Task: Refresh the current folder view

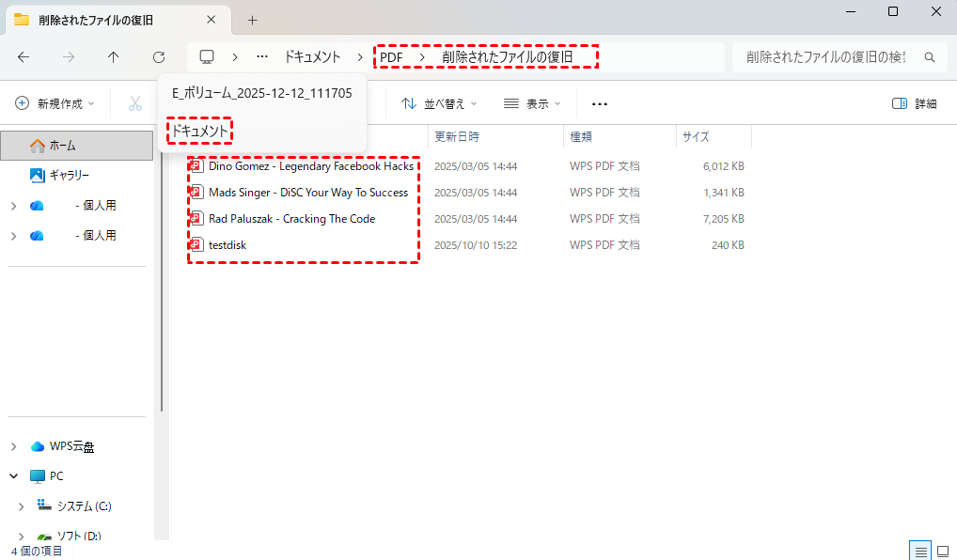Action: pos(159,57)
